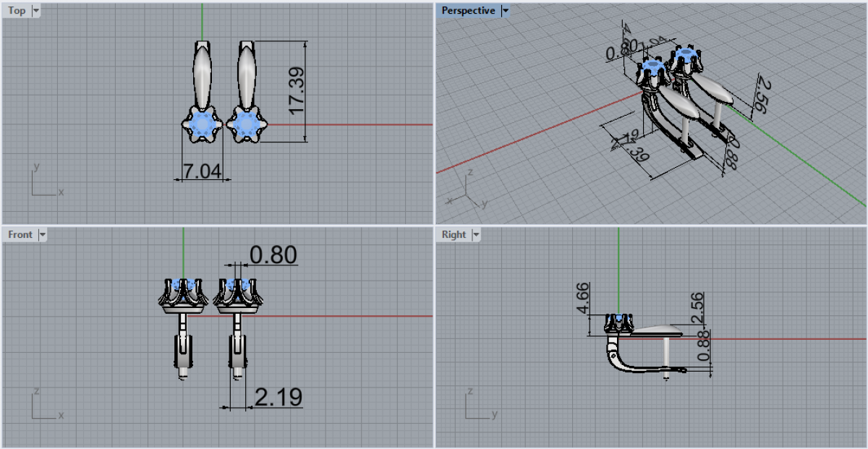
Task: Select right earring blue gem in Top view
Action: [x=247, y=125]
